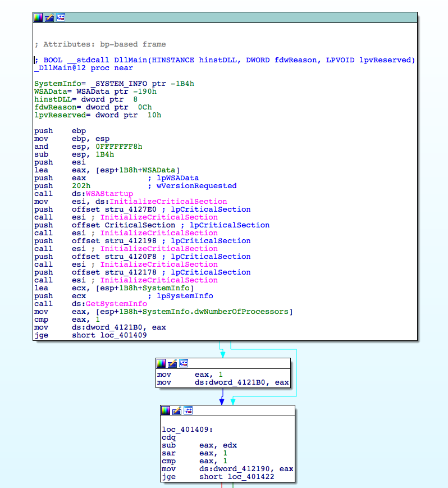Select the GetSystemInfo call target

[116, 304]
